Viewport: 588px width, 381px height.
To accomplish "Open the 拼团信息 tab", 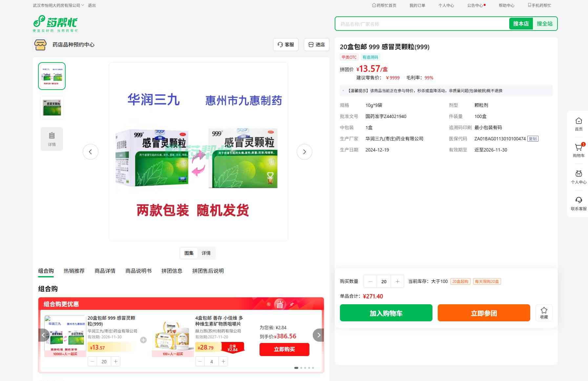I will (172, 271).
